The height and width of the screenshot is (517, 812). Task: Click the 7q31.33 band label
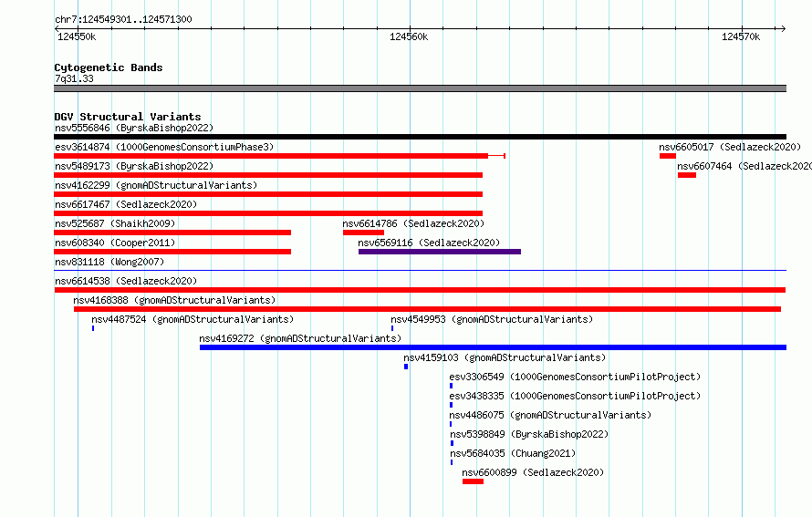click(74, 78)
